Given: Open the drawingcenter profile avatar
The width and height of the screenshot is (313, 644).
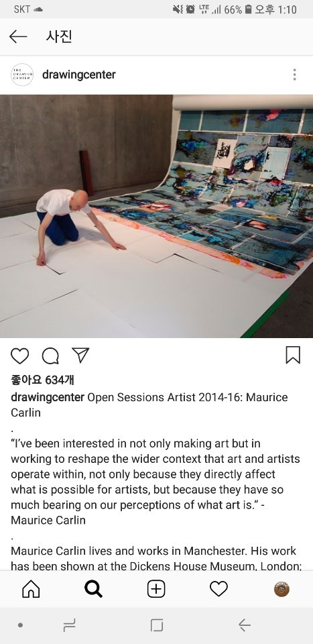Looking at the screenshot, I should [x=22, y=74].
